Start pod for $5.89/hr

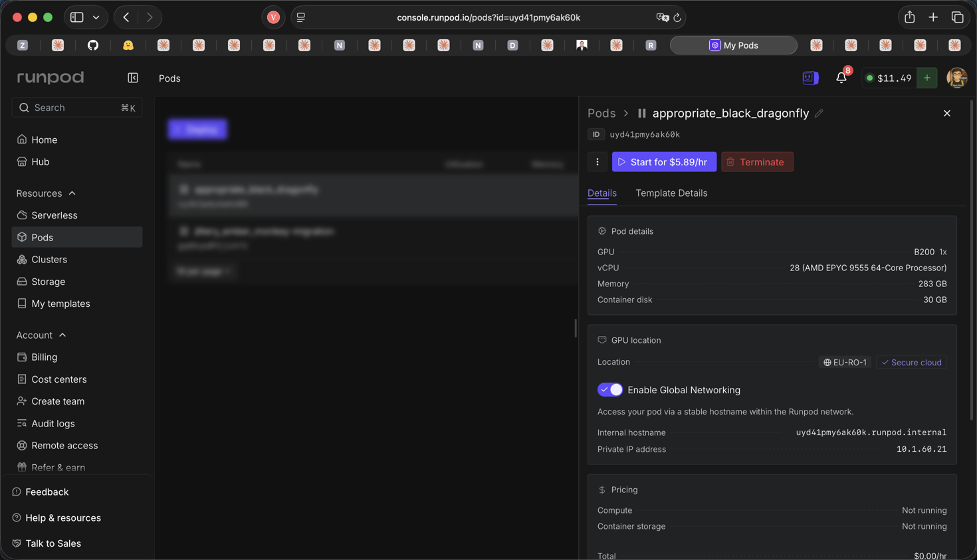[664, 162]
